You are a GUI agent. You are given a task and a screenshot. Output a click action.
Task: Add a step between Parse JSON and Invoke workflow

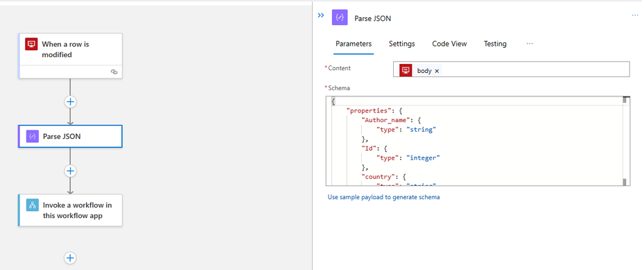(70, 171)
